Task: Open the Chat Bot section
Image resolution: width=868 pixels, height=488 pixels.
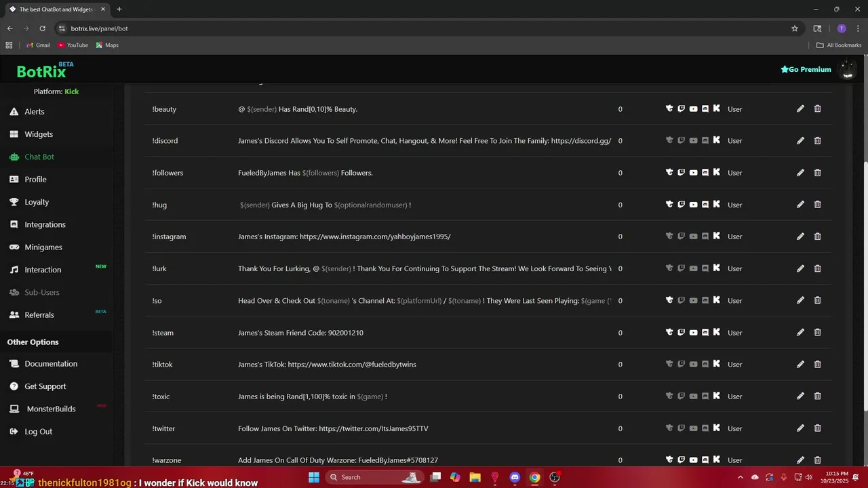Action: (39, 157)
